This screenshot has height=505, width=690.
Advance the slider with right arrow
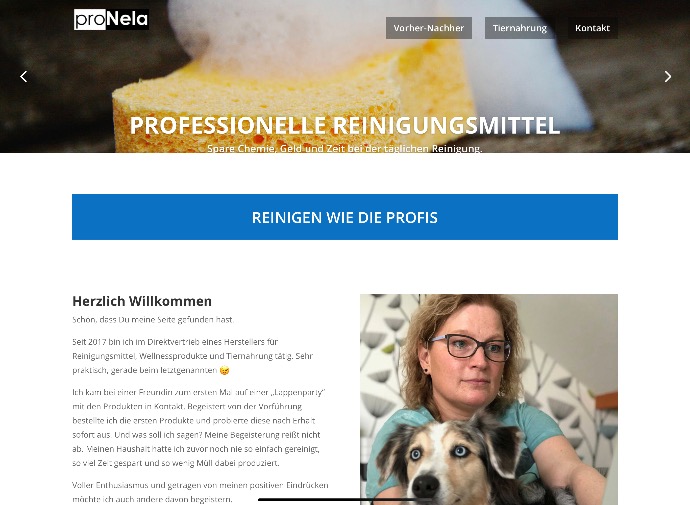coord(668,77)
